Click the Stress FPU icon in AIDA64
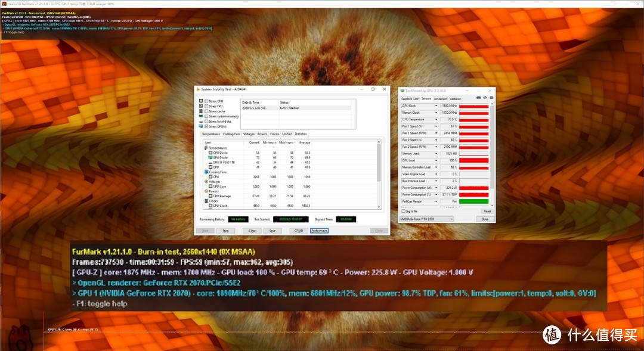The image size is (644, 351). click(201, 106)
